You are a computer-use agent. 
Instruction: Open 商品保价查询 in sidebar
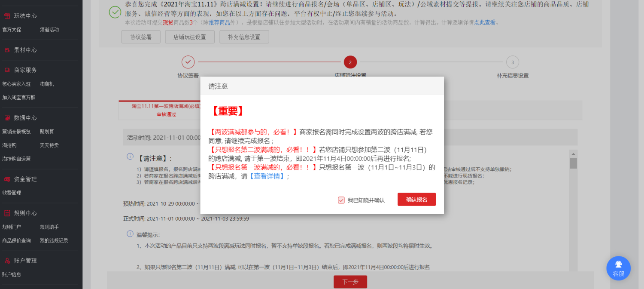[x=16, y=241]
